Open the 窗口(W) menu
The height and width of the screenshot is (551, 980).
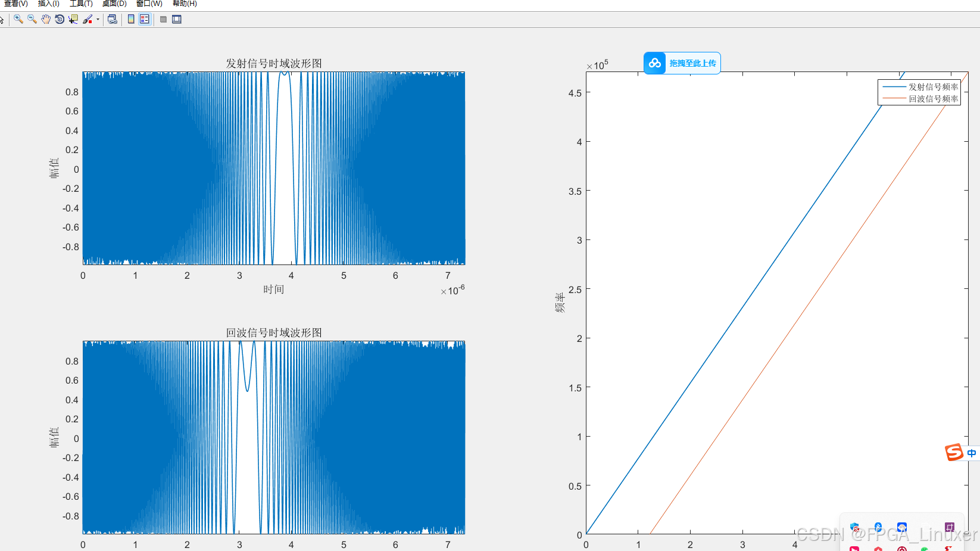click(149, 4)
